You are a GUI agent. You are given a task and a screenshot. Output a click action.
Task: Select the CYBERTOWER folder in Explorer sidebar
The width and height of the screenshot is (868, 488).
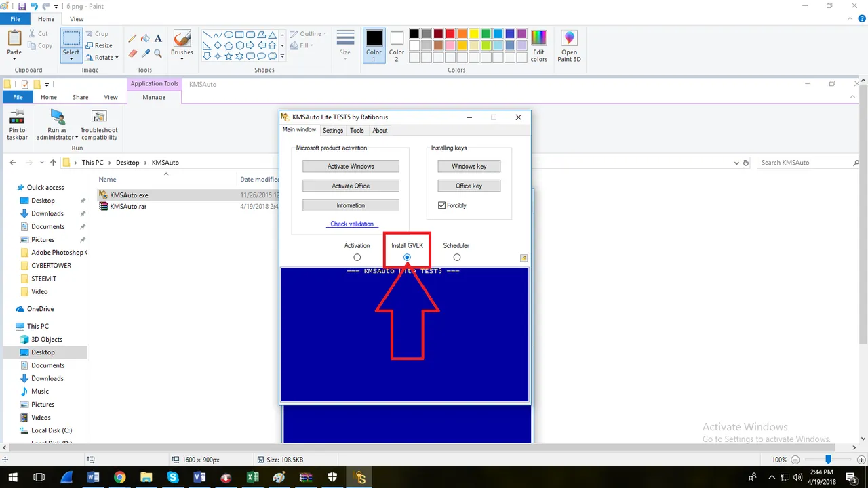pos(51,266)
